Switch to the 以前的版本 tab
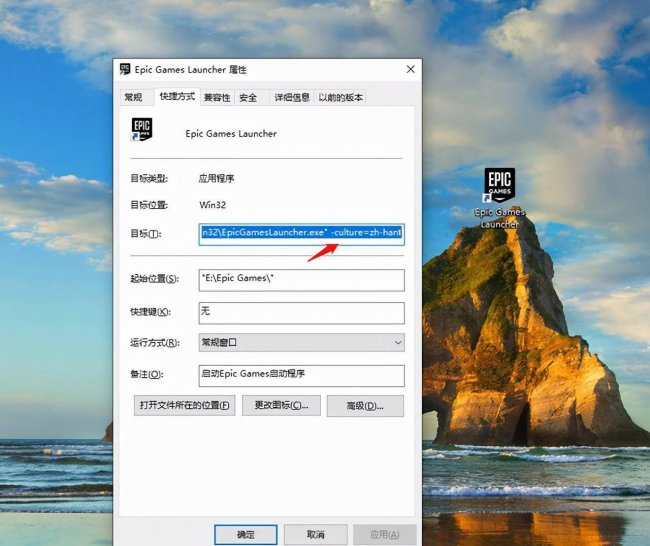The image size is (650, 546). tap(340, 97)
